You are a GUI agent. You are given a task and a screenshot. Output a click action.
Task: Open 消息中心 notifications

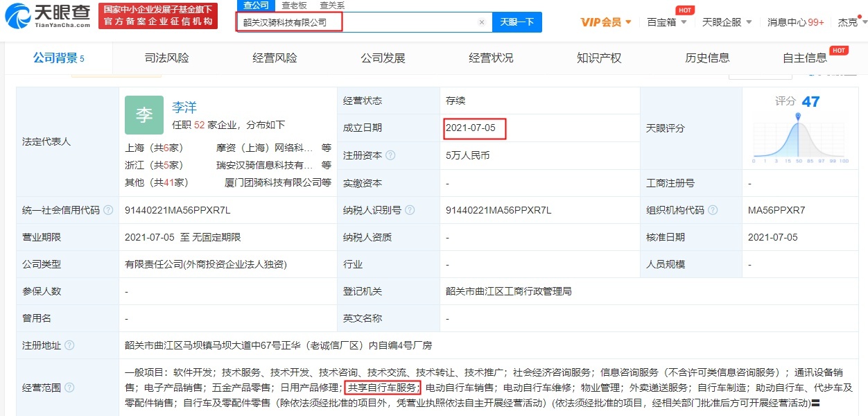[796, 22]
